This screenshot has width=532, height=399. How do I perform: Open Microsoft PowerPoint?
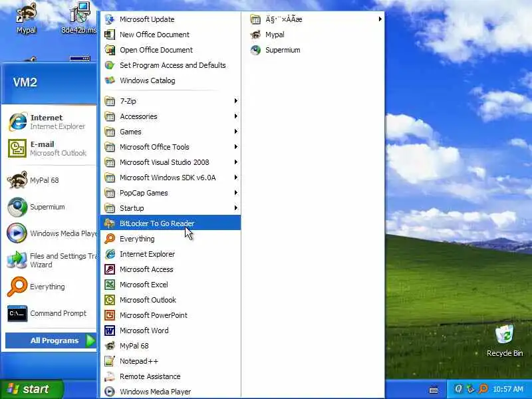tap(170, 315)
